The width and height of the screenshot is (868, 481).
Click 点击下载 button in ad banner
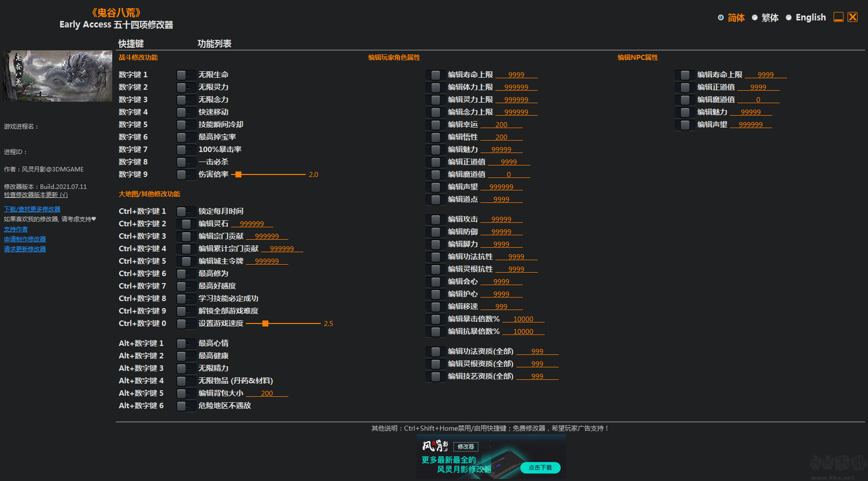[x=540, y=468]
